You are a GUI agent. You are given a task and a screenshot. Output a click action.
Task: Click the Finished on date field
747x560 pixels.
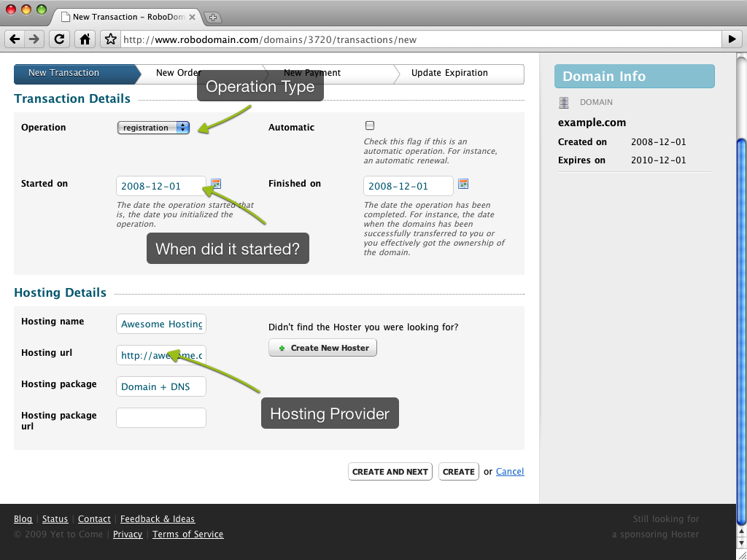point(409,186)
